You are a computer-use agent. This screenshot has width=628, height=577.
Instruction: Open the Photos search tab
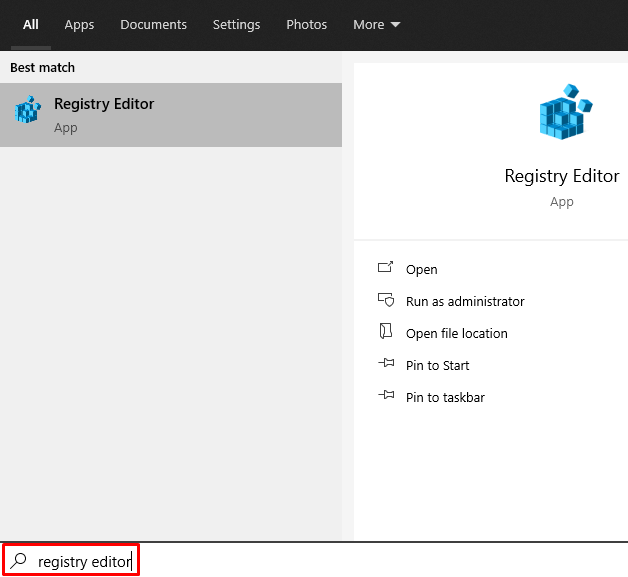[x=306, y=25]
